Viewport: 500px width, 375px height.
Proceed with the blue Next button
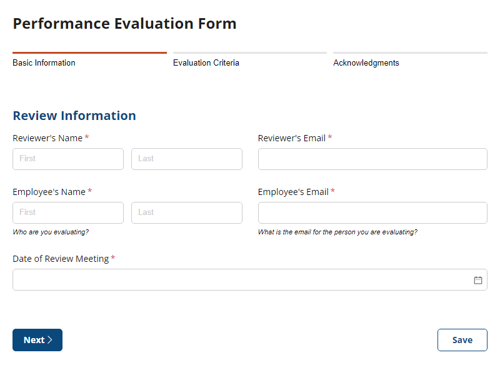(37, 340)
